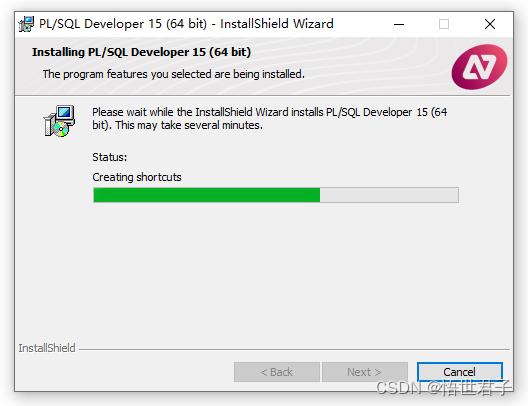This screenshot has height=406, width=528.
Task: Minimize the InstallShield Wizard window
Action: coord(399,24)
